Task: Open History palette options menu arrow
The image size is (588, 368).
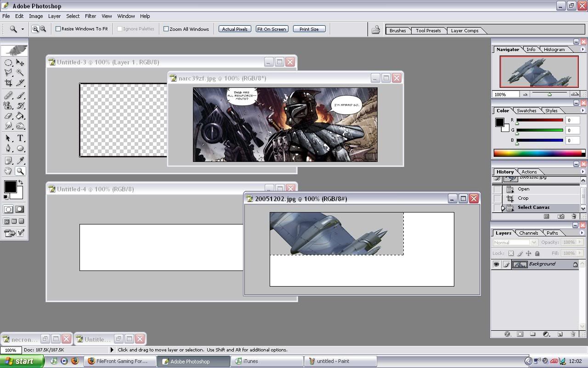Action: [x=582, y=172]
